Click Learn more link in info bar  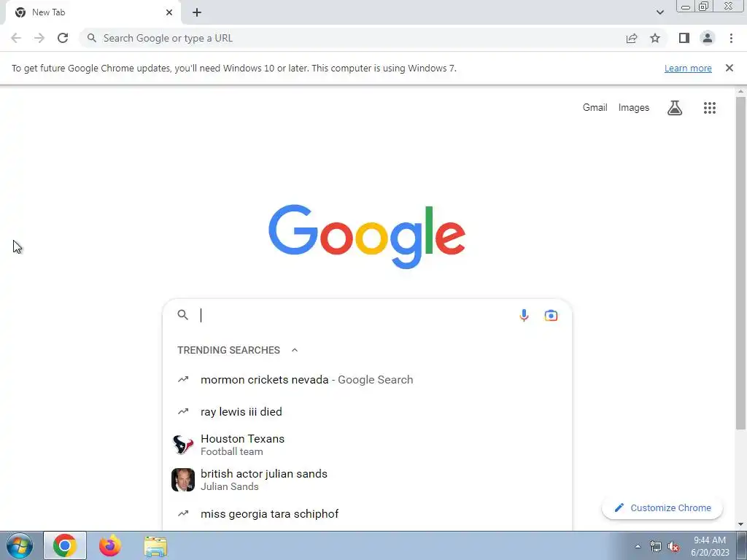point(688,68)
